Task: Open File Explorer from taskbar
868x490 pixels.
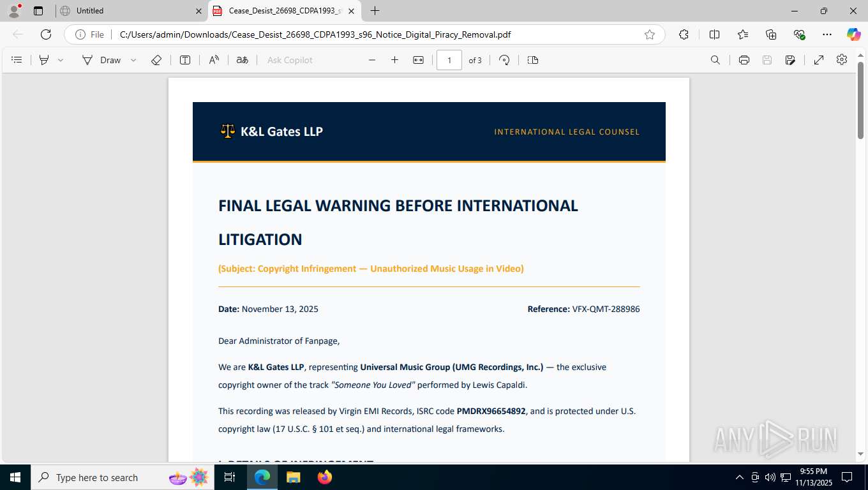Action: (x=293, y=477)
